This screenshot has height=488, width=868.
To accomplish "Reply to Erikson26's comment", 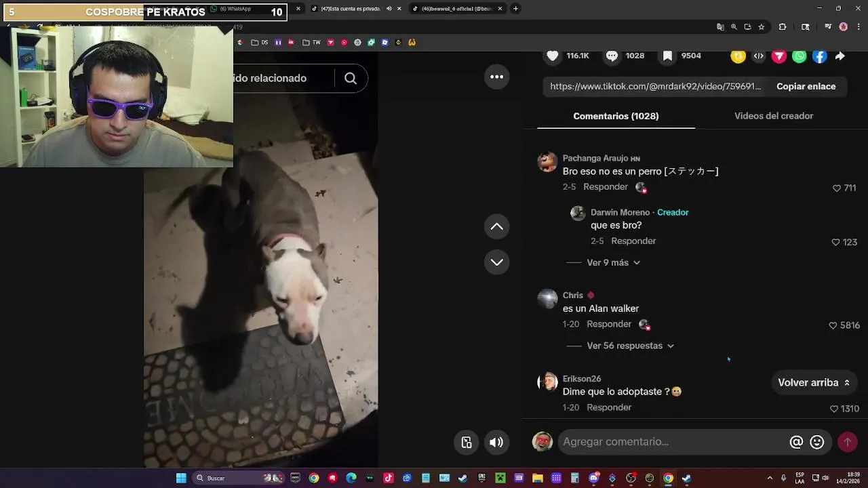I will tap(609, 407).
